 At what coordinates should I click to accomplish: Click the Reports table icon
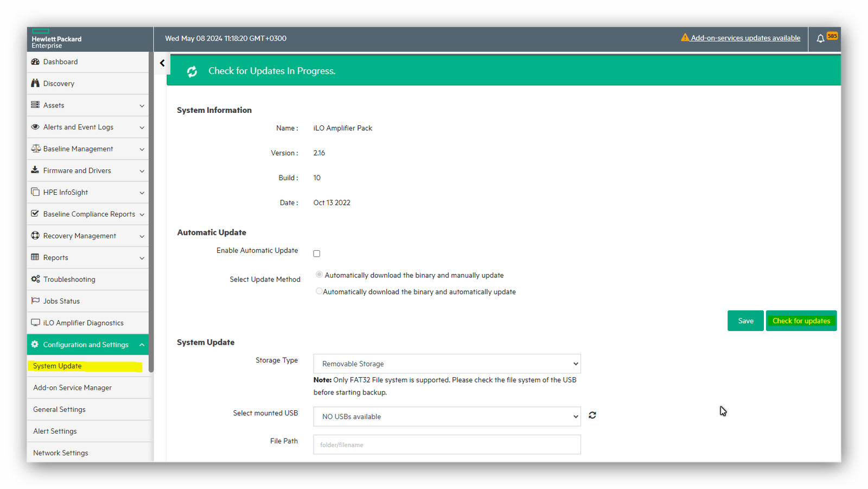35,257
